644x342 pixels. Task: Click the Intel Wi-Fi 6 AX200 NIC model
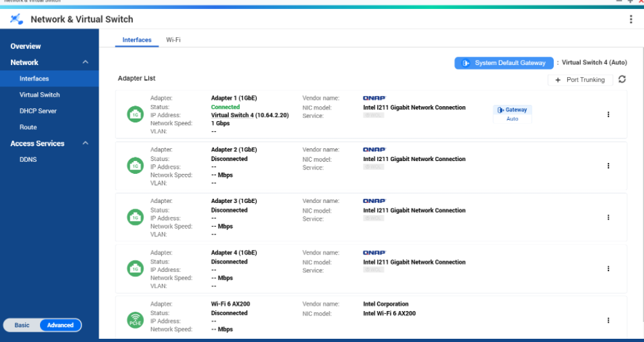point(389,313)
